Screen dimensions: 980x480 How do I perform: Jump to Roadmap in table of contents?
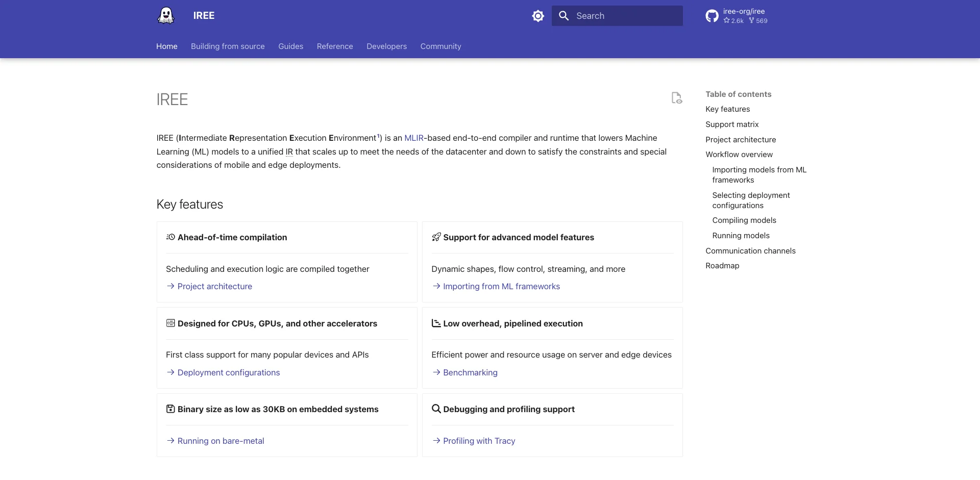click(722, 266)
